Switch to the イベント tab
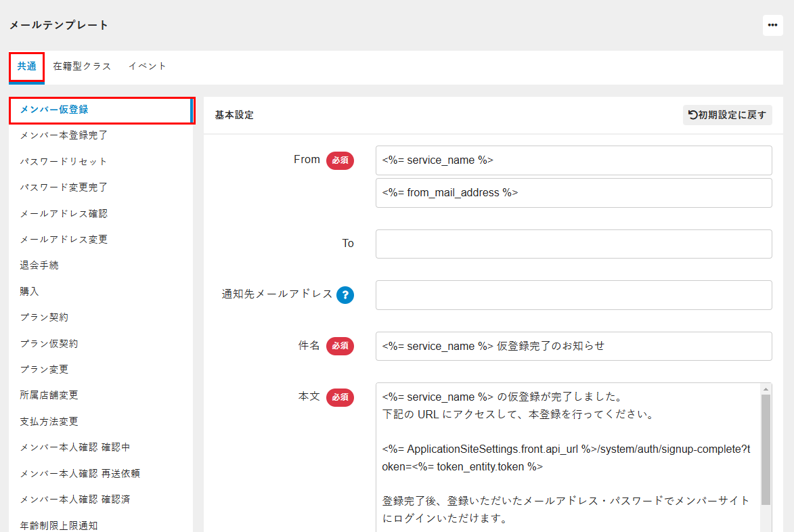 click(x=147, y=66)
